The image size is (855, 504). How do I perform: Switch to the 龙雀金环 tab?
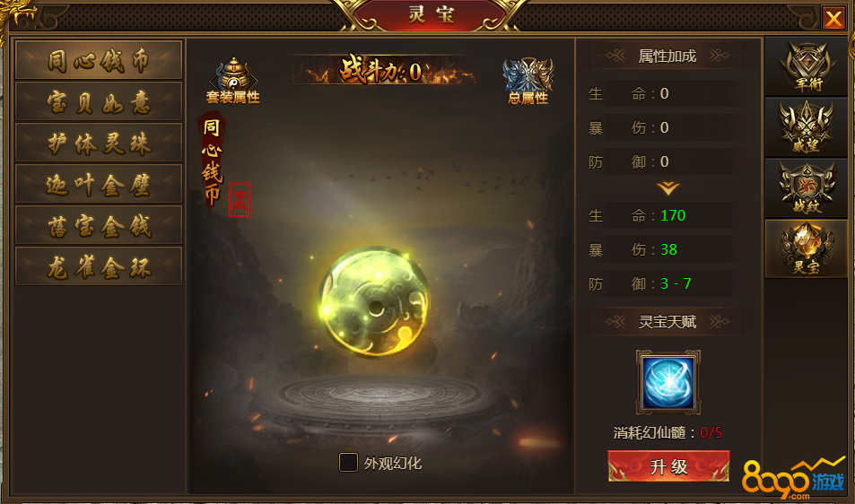pyautogui.click(x=99, y=267)
